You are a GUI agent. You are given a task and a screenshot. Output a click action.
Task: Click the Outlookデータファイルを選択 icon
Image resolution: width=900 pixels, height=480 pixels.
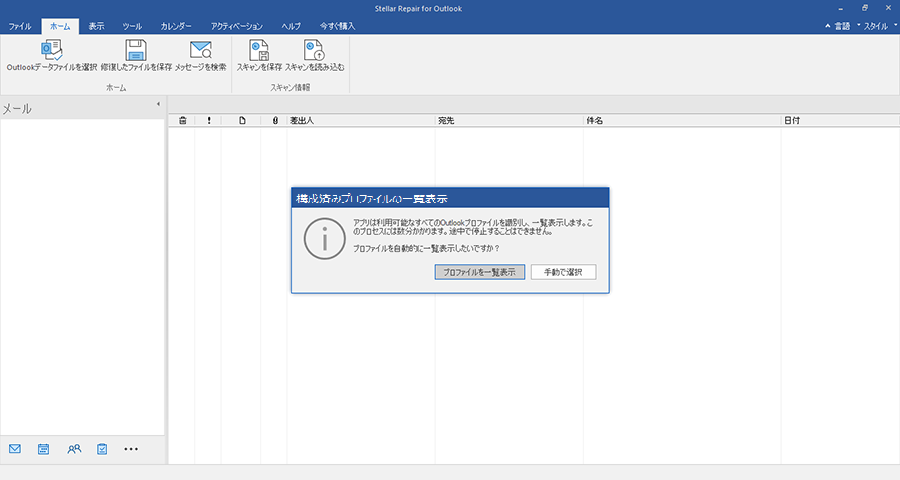[x=52, y=50]
